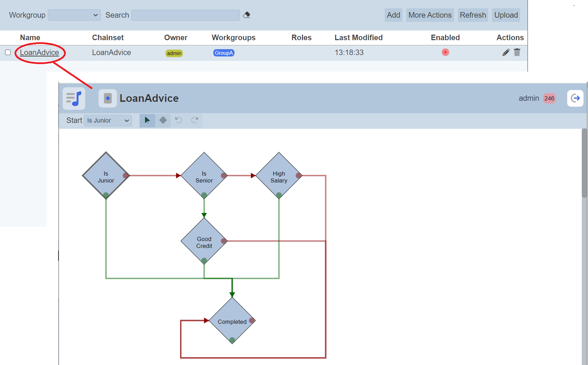Image resolution: width=588 pixels, height=365 pixels.
Task: Click the music note app logo
Action: click(74, 98)
